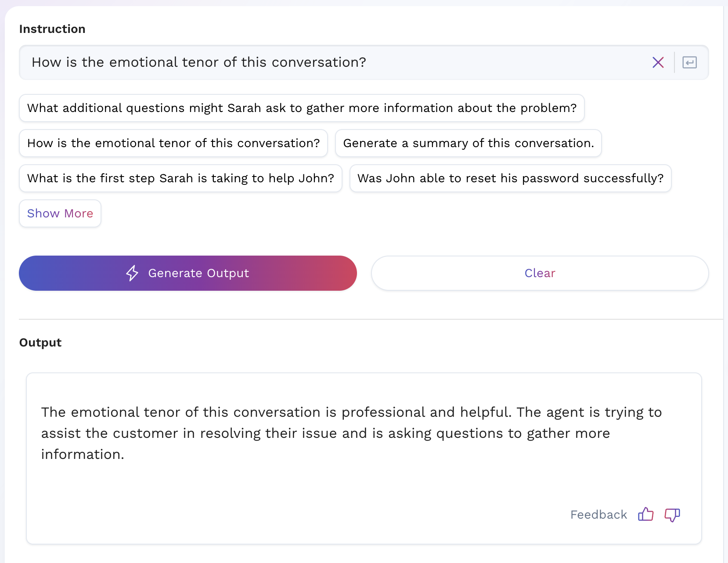
Task: Select the suggestion about additional questions Sarah might ask
Action: [x=302, y=108]
